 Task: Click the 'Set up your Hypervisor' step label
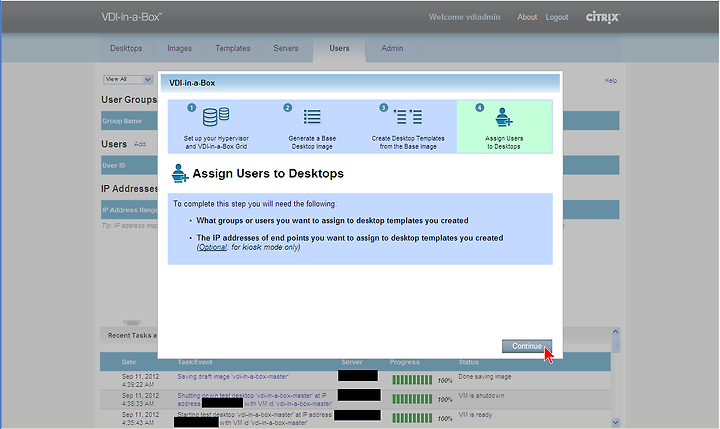(216, 142)
